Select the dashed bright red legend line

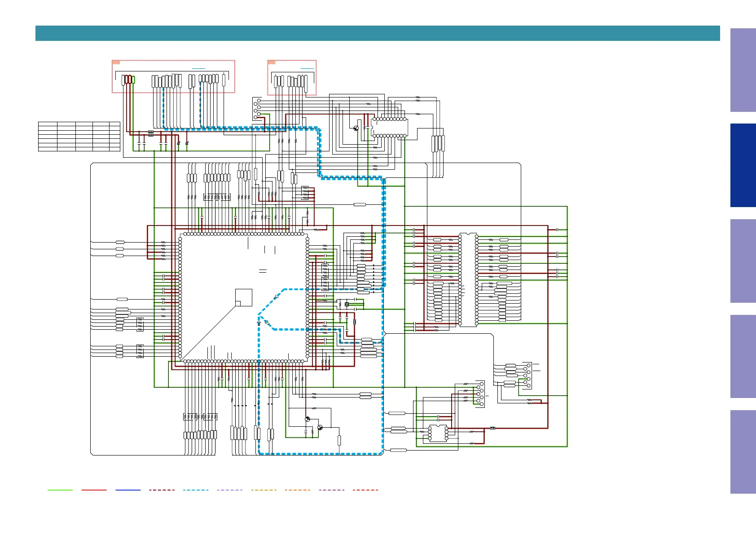[x=365, y=490]
